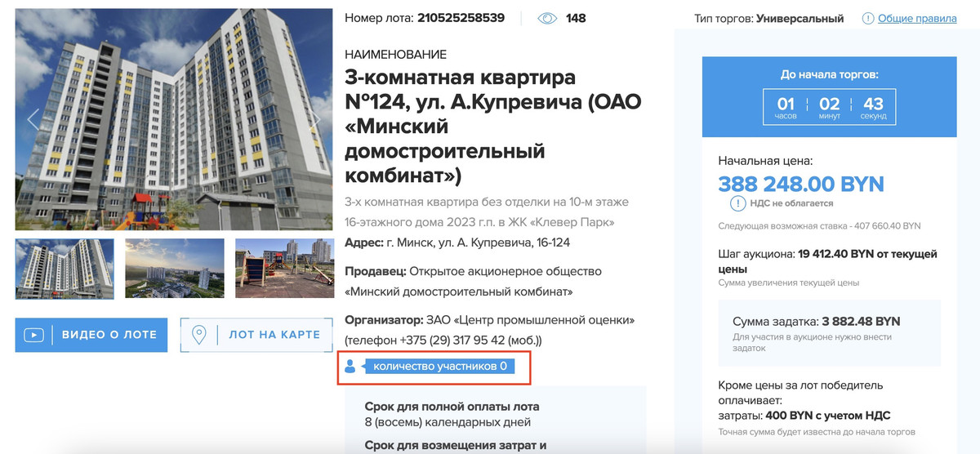Click the Сумма увеличения текущей цены note
The height and width of the screenshot is (454, 980).
coord(789,283)
